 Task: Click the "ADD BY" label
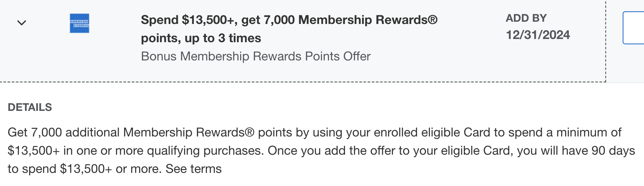526,18
